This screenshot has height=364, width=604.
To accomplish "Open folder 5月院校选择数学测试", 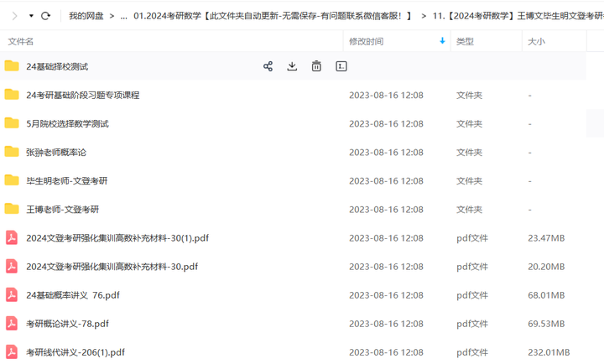I will click(67, 123).
